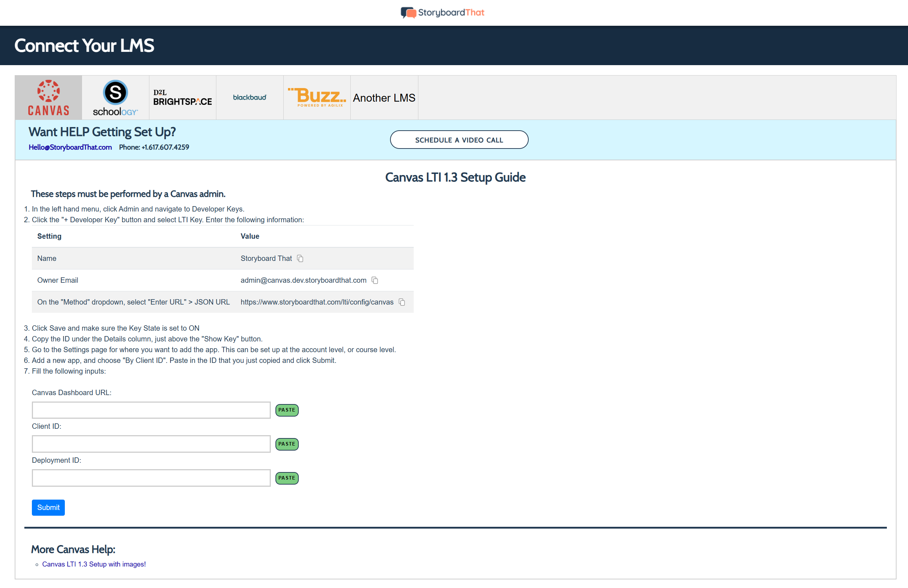
Task: Choose the Blackbaud tab
Action: 250,98
